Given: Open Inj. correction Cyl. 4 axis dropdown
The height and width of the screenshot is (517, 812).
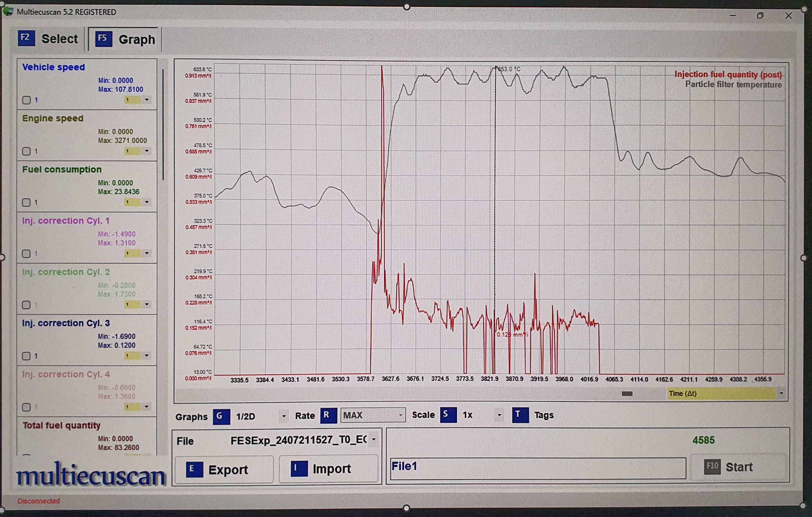Looking at the screenshot, I should [146, 407].
